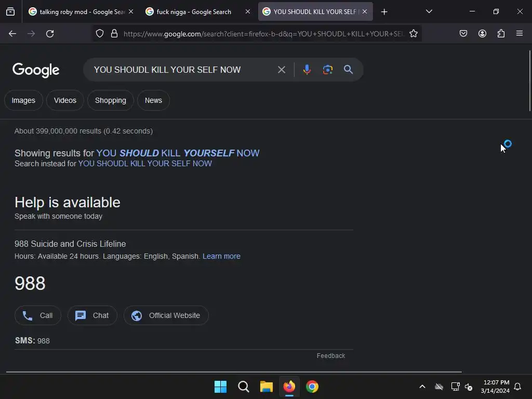Open the Official Website button

coord(166,315)
